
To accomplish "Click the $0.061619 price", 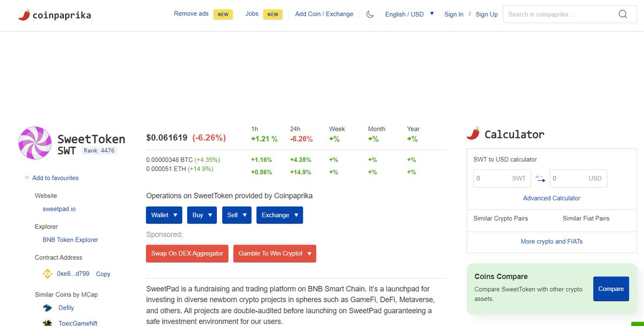I will pos(167,138).
